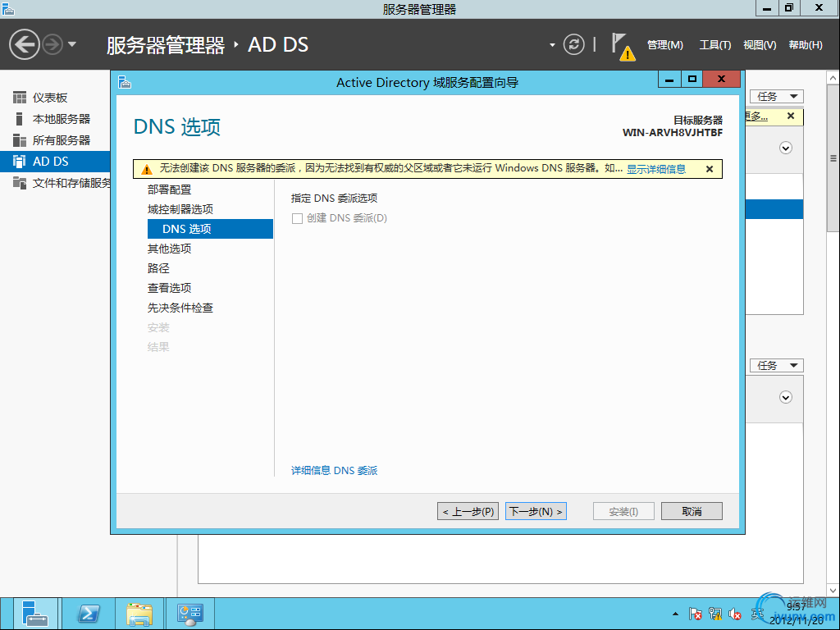Go to 路径 wizard step
The image size is (840, 630).
click(158, 268)
